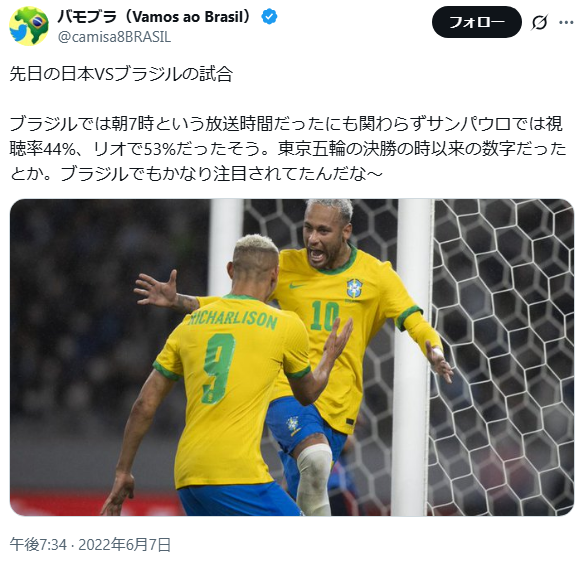Click the blue verified badge

269,17
